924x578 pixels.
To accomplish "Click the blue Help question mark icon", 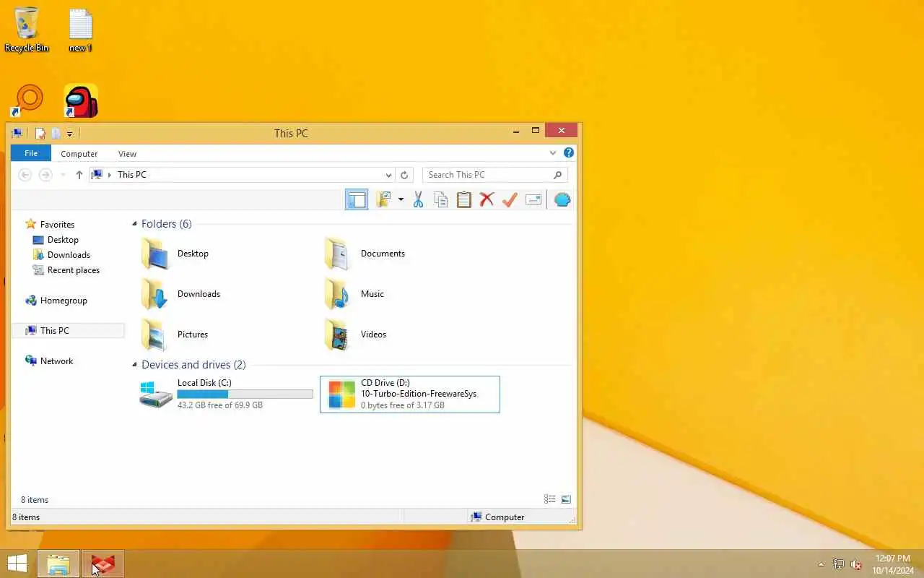I will pos(569,152).
